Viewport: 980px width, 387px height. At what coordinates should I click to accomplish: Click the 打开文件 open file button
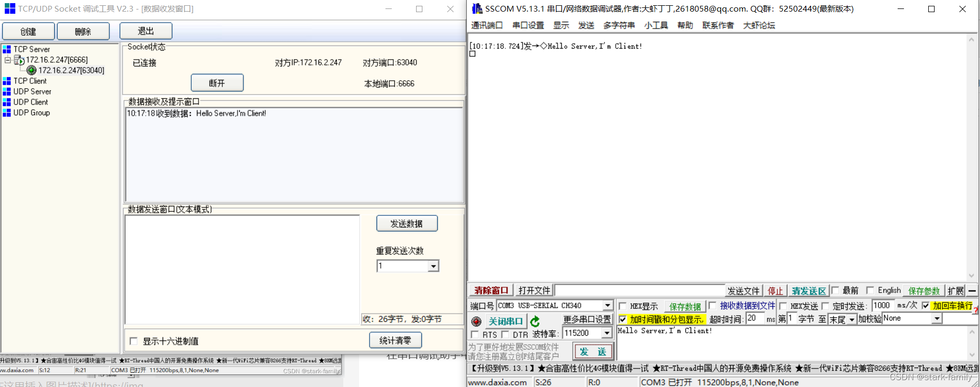pyautogui.click(x=534, y=290)
